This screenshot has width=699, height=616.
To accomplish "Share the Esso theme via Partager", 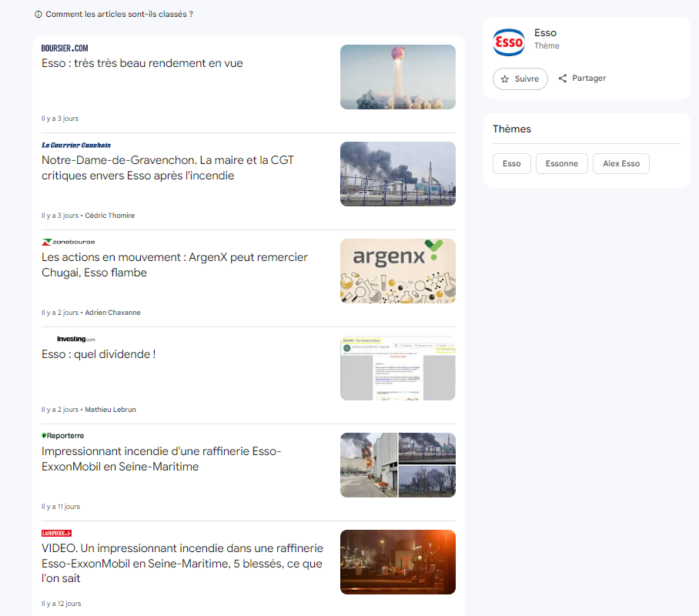I will pyautogui.click(x=582, y=78).
